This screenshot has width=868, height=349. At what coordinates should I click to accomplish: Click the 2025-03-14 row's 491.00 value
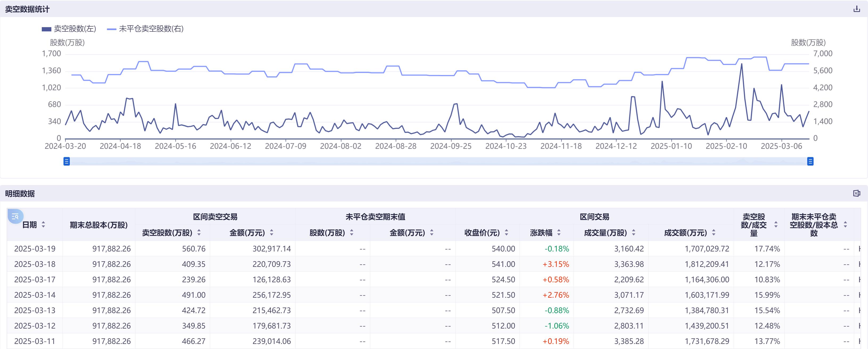click(193, 295)
